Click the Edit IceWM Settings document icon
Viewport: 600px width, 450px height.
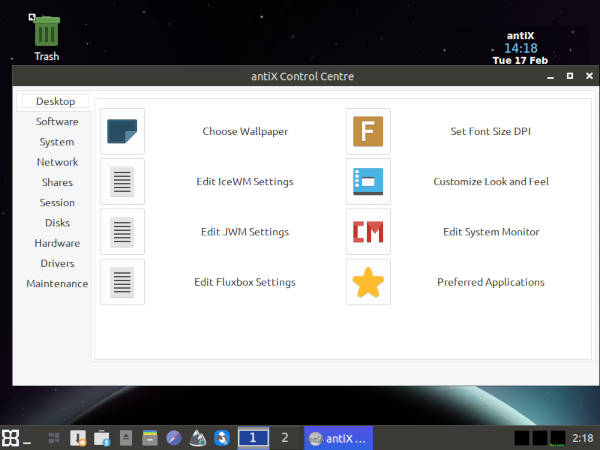(123, 182)
